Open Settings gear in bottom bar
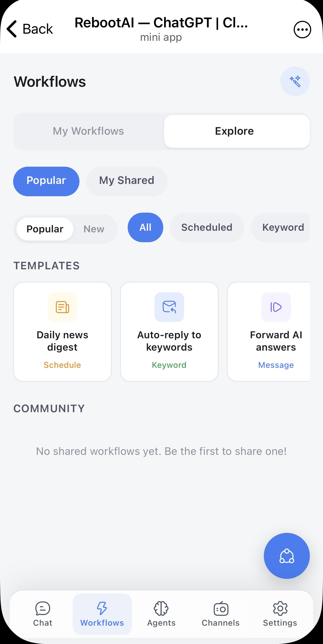323x644 pixels. (x=280, y=614)
